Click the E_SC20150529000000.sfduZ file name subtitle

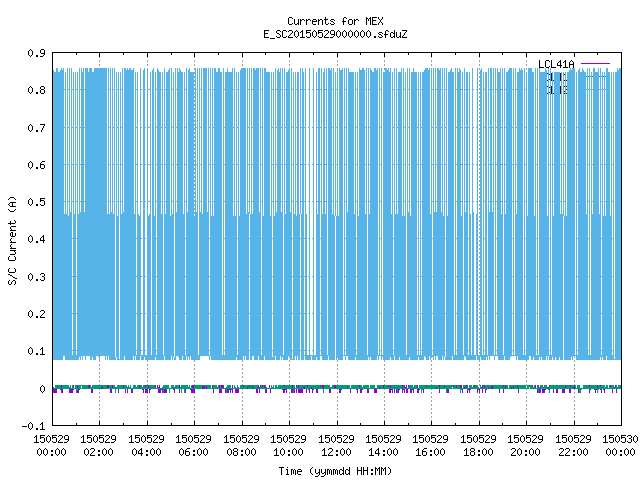335,34
